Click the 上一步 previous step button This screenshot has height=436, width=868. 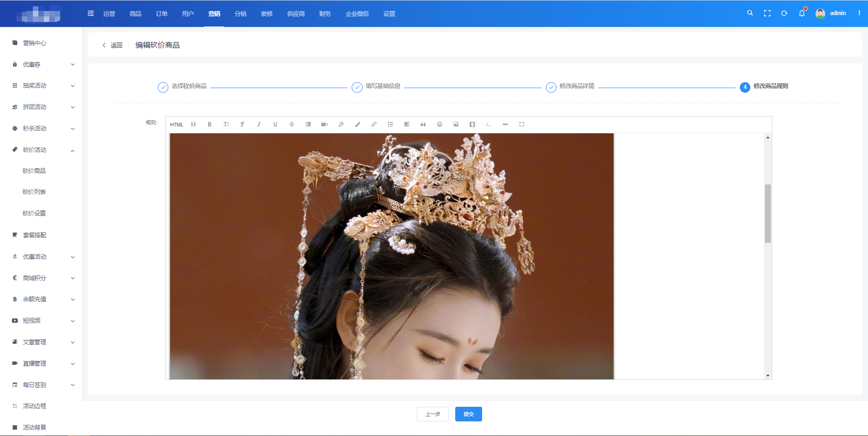[x=433, y=414]
